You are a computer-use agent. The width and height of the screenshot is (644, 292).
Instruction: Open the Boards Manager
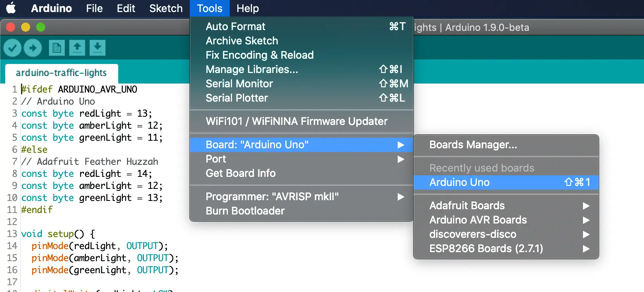click(473, 145)
